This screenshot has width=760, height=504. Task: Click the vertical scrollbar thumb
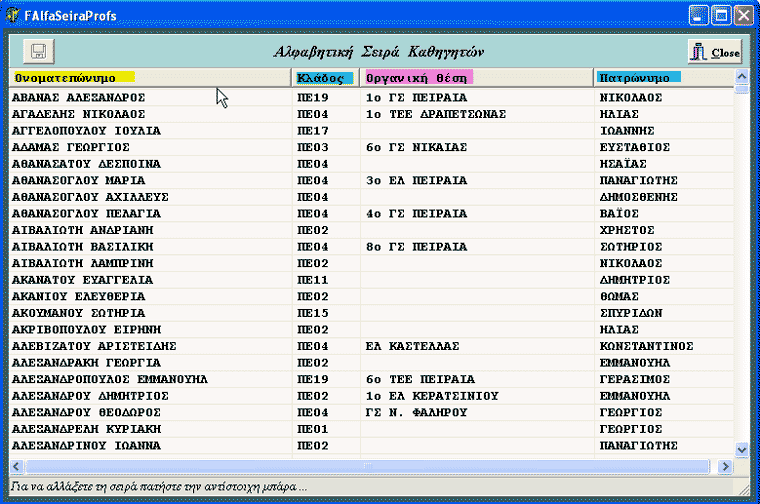coord(741,89)
